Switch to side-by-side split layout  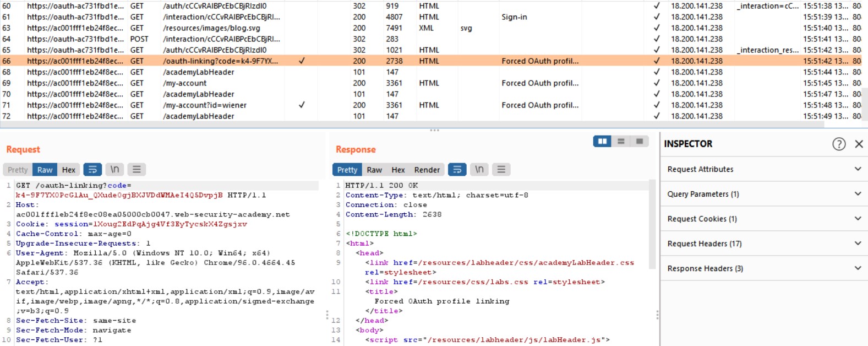(x=602, y=142)
